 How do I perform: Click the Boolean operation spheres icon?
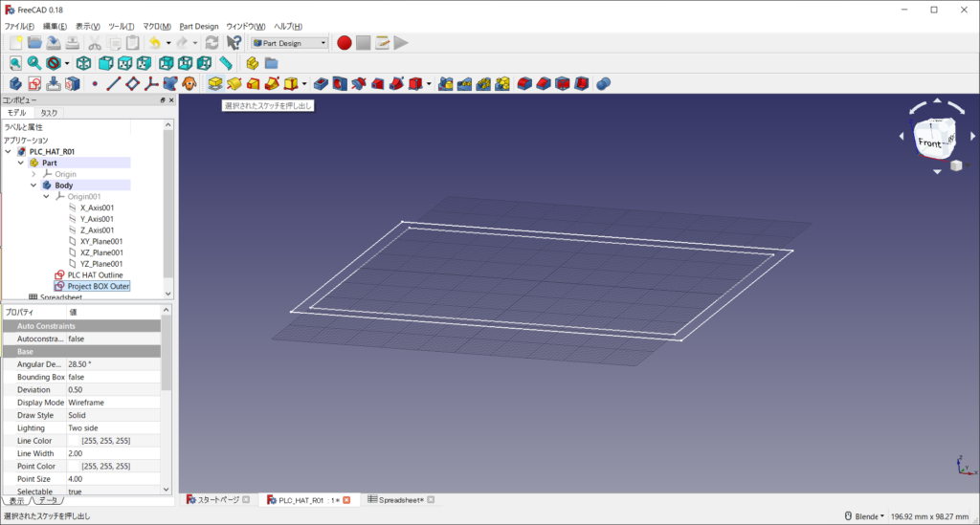click(603, 84)
